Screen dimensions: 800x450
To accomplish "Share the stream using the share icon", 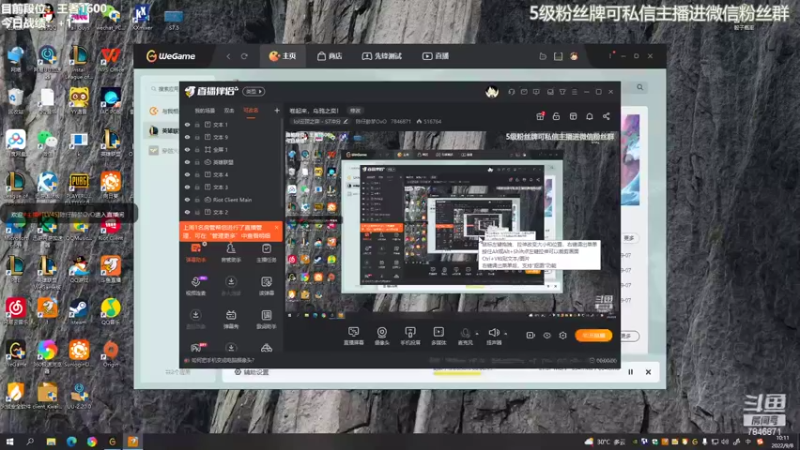I will coord(606,116).
